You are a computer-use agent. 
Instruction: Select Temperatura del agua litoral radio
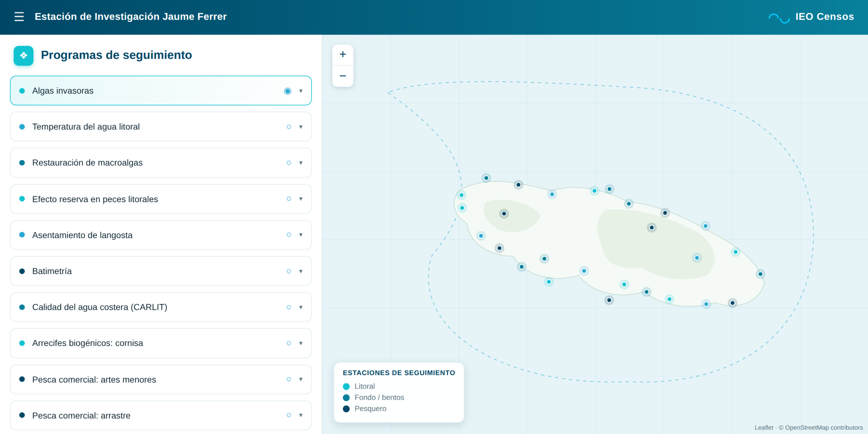(x=289, y=127)
